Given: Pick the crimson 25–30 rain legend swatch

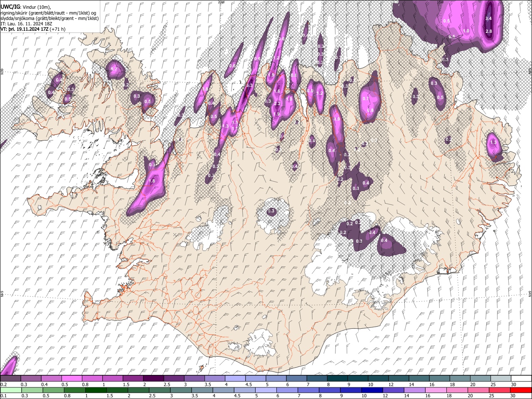Looking at the screenshot, I should (499, 390).
